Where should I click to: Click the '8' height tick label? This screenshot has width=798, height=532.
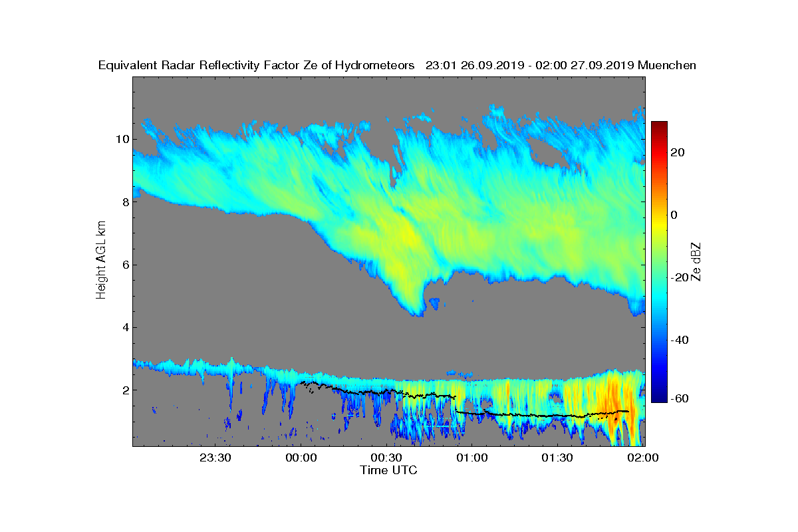pyautogui.click(x=125, y=201)
